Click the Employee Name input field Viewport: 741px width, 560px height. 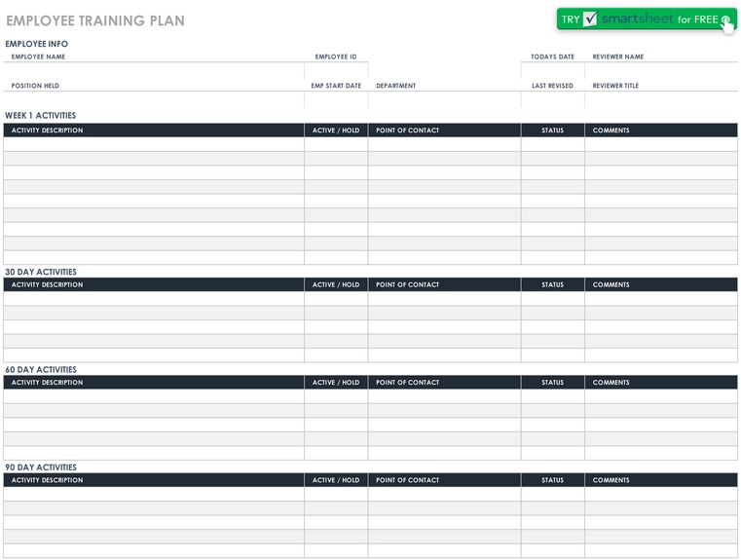coord(154,71)
